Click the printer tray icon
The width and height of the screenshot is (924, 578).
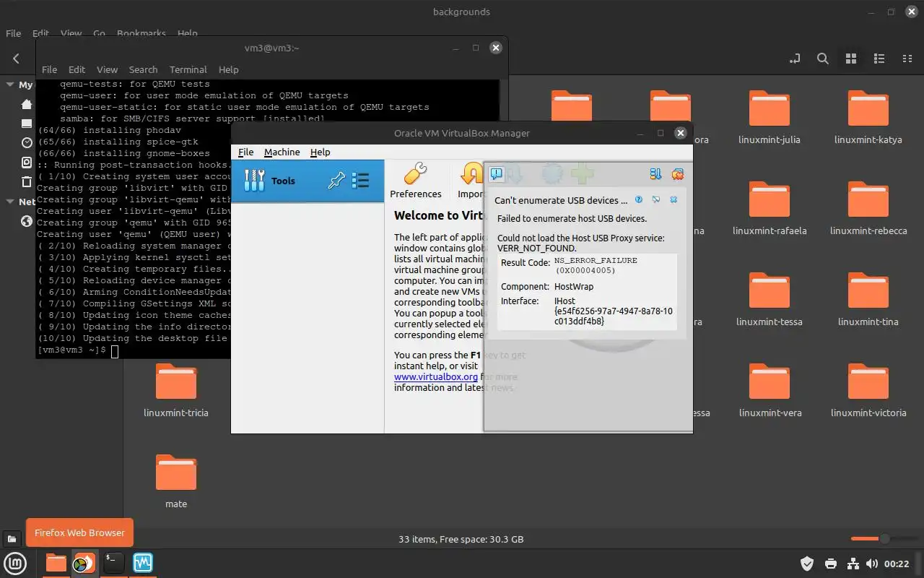tap(831, 564)
